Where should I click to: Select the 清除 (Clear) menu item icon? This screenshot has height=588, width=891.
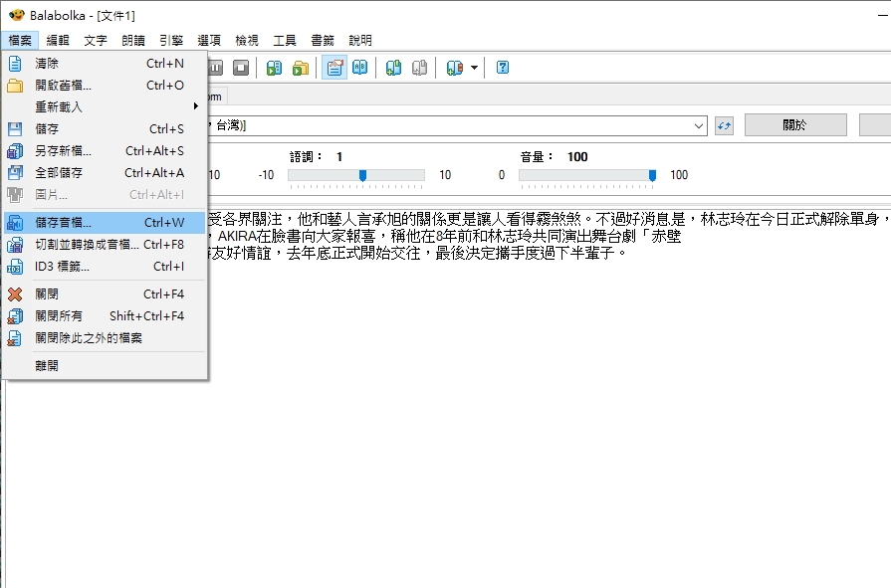[x=13, y=62]
